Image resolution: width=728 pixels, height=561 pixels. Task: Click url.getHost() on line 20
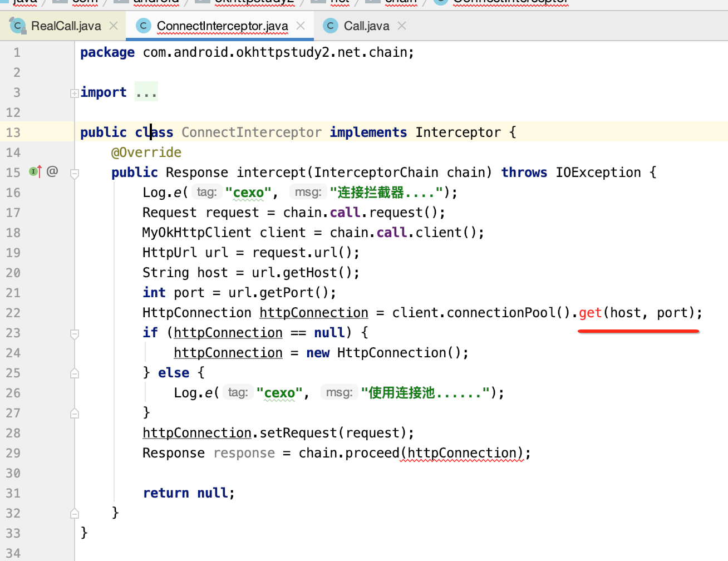pyautogui.click(x=302, y=273)
